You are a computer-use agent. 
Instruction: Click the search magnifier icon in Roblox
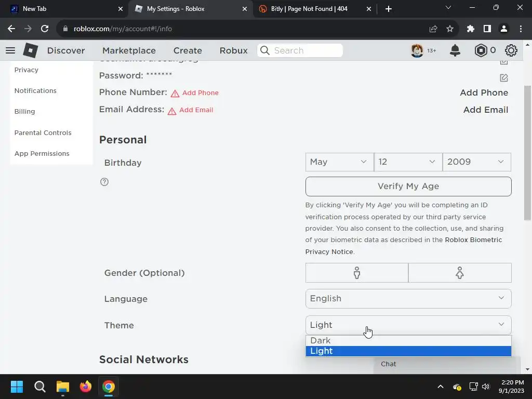264,50
